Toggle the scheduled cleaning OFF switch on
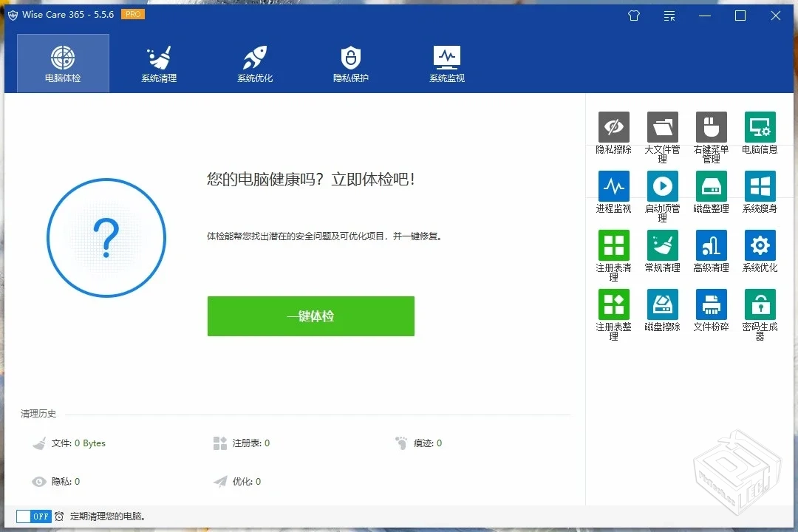798x532 pixels. (30, 517)
